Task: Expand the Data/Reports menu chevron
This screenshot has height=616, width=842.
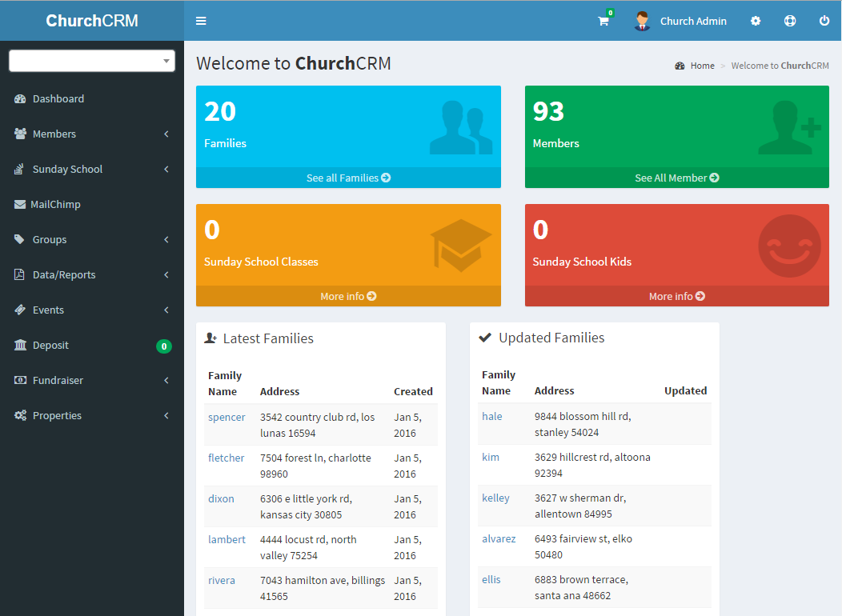Action: tap(166, 275)
